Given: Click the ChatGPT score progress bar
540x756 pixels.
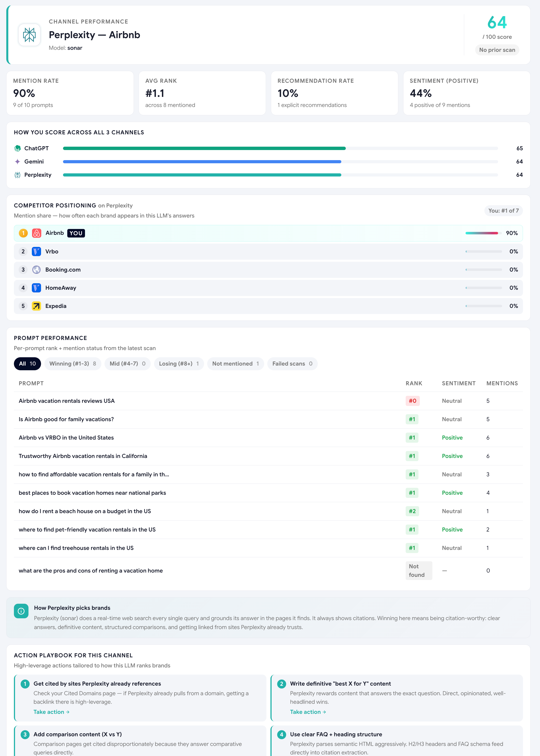Looking at the screenshot, I should click(x=280, y=148).
